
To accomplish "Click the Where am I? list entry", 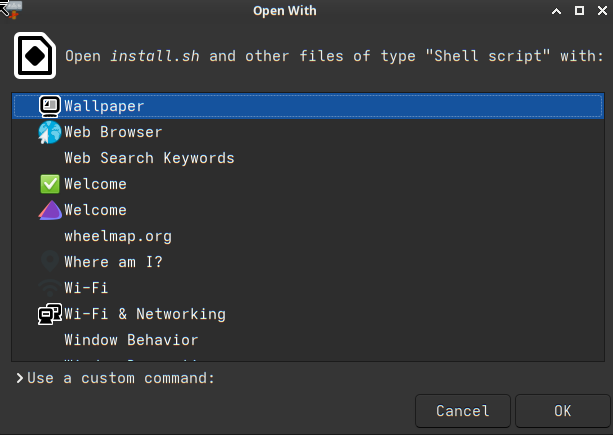I will coord(308,262).
